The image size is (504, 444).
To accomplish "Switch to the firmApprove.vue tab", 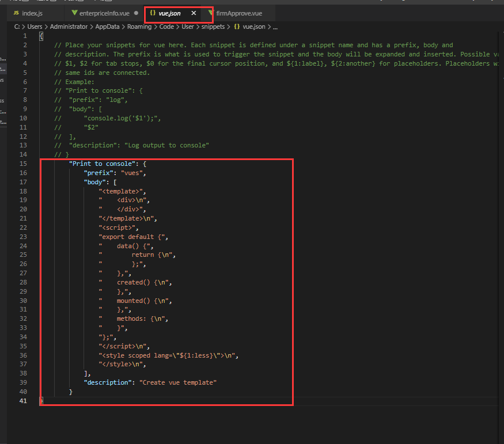I will [238, 13].
